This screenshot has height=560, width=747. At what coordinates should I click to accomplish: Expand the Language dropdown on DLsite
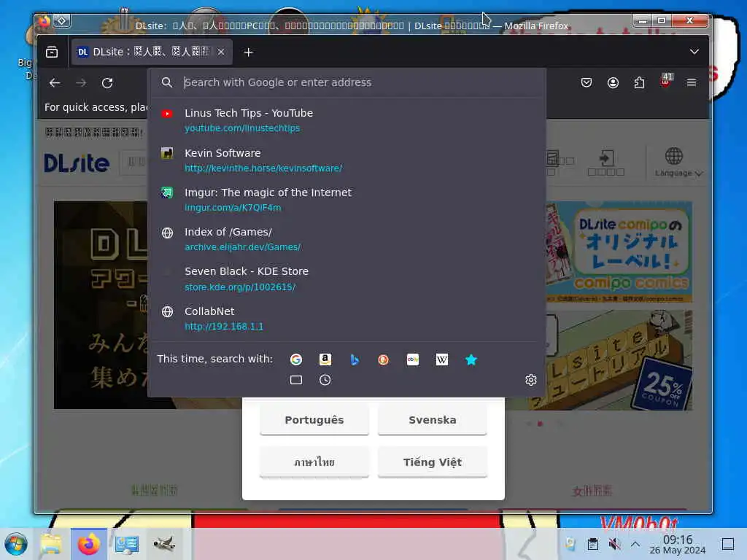(x=678, y=163)
